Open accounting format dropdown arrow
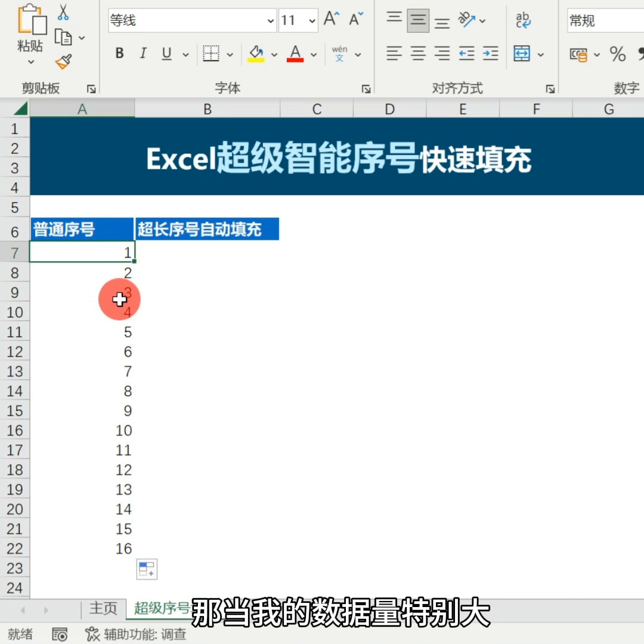644x644 pixels. pyautogui.click(x=597, y=54)
